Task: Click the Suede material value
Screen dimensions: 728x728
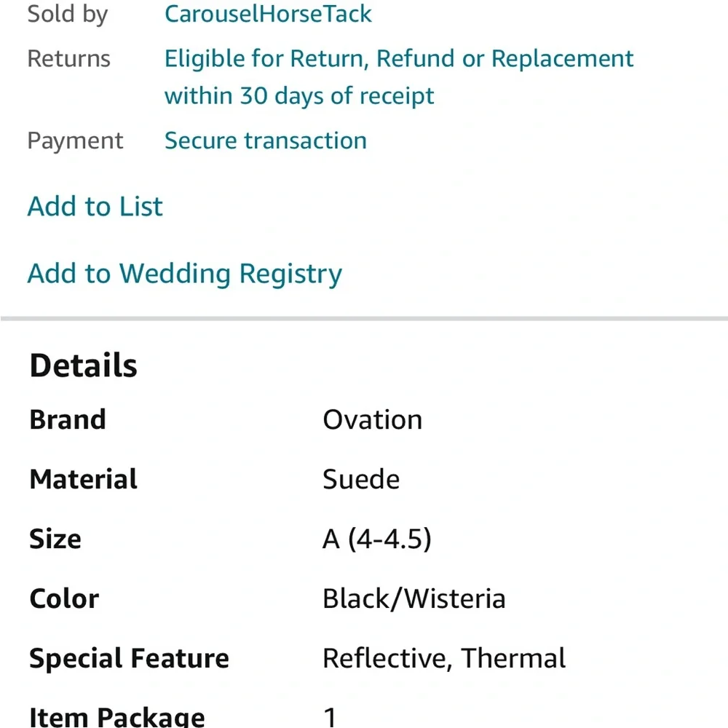Action: (x=361, y=479)
